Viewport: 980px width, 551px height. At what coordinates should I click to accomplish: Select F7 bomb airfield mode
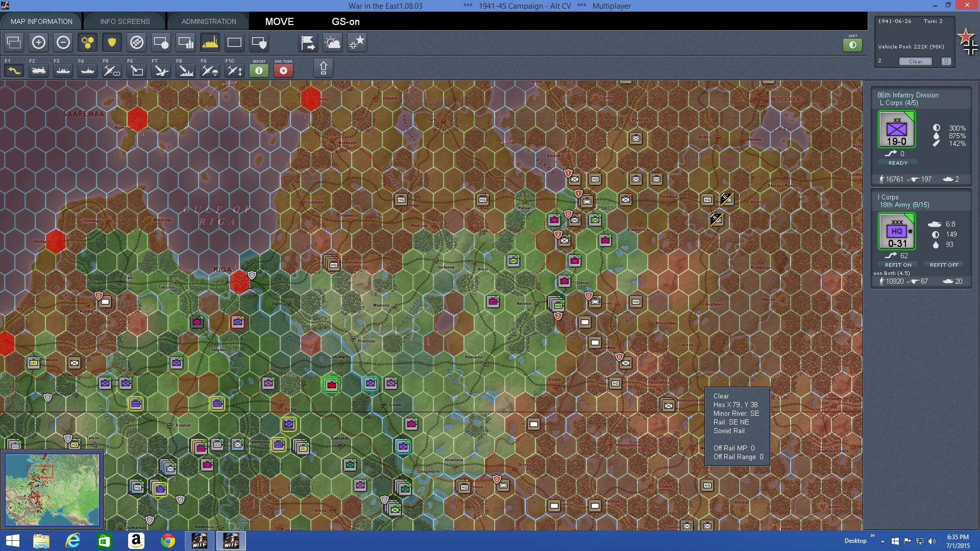click(161, 70)
